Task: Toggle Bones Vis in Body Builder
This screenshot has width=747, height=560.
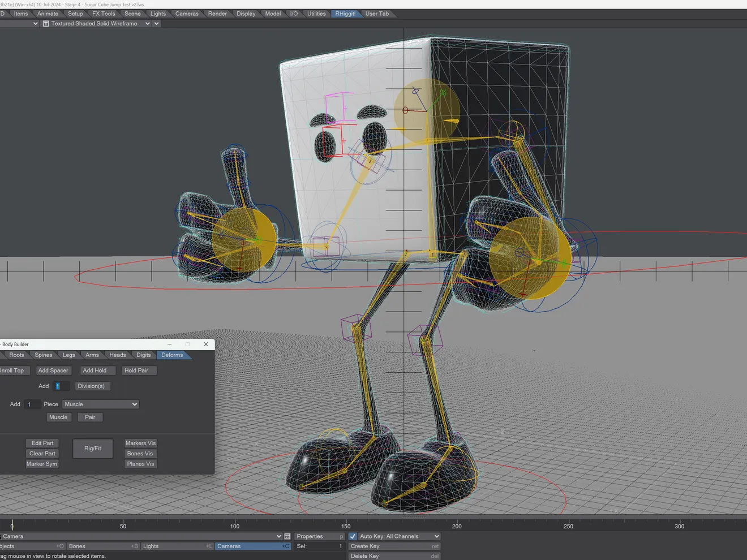Action: click(140, 453)
